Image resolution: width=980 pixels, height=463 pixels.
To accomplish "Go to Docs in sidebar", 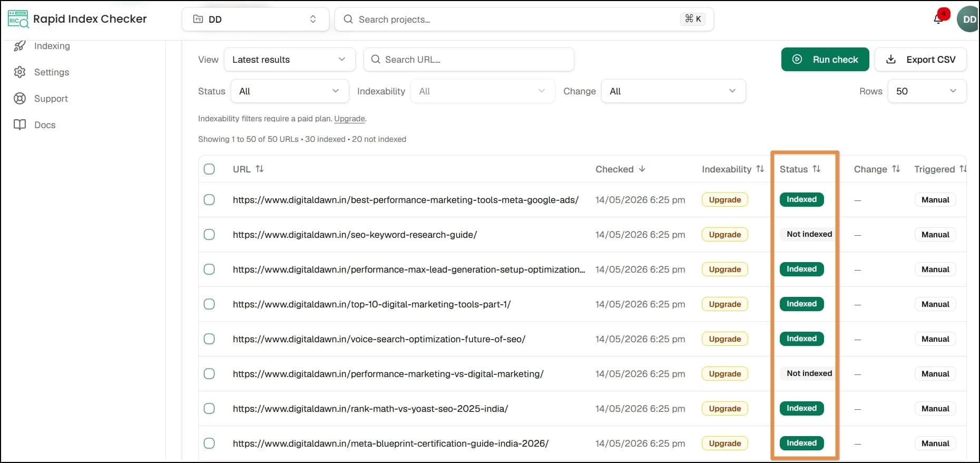I will pyautogui.click(x=45, y=125).
